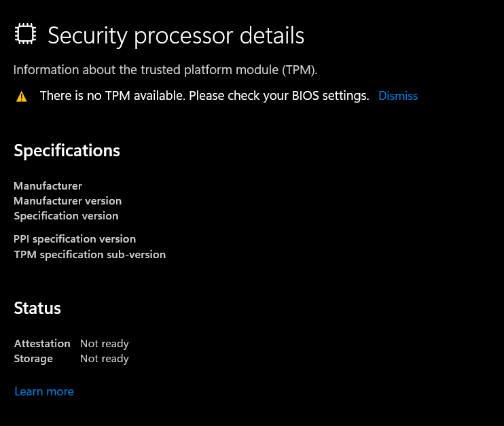Click the security processor chip icon

25,35
